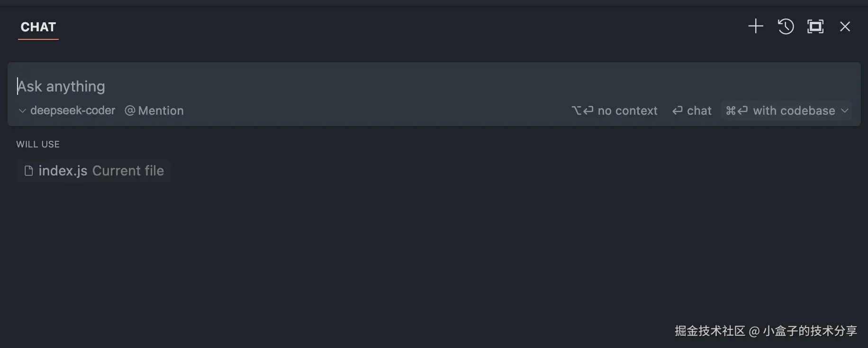Toggle the fullscreen chat panel icon
The height and width of the screenshot is (348, 868).
click(x=815, y=27)
